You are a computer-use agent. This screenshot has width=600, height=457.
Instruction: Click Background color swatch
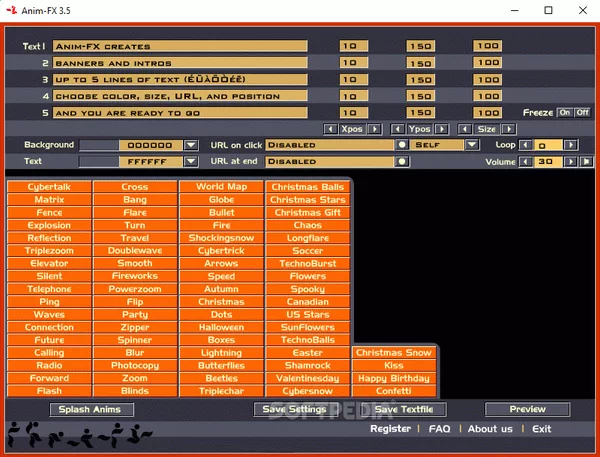tap(99, 145)
